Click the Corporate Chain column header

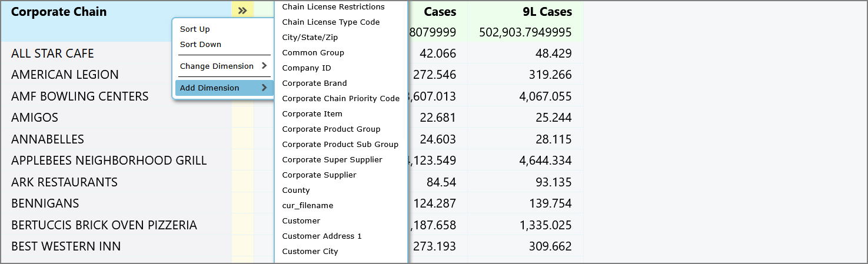59,12
